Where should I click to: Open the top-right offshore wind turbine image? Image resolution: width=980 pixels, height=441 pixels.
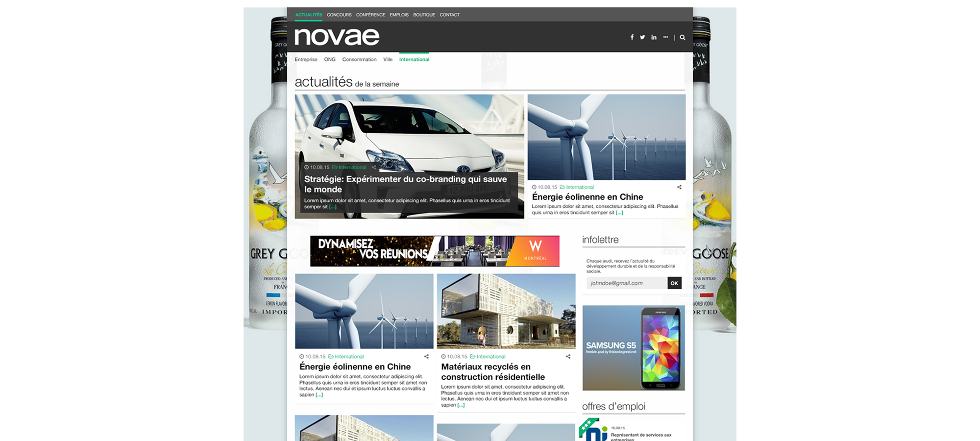(607, 137)
